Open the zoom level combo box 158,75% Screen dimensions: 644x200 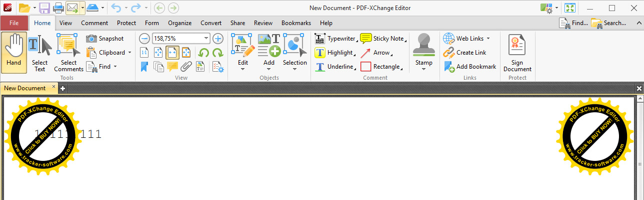click(x=181, y=39)
